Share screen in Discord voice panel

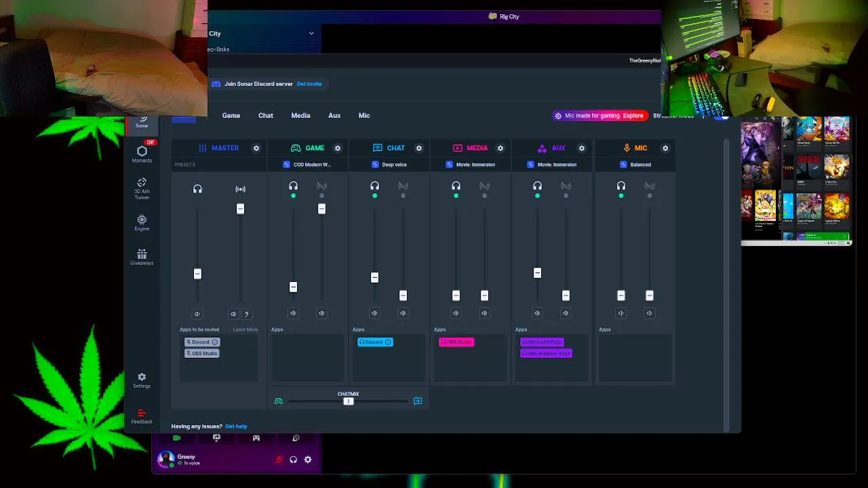(216, 439)
